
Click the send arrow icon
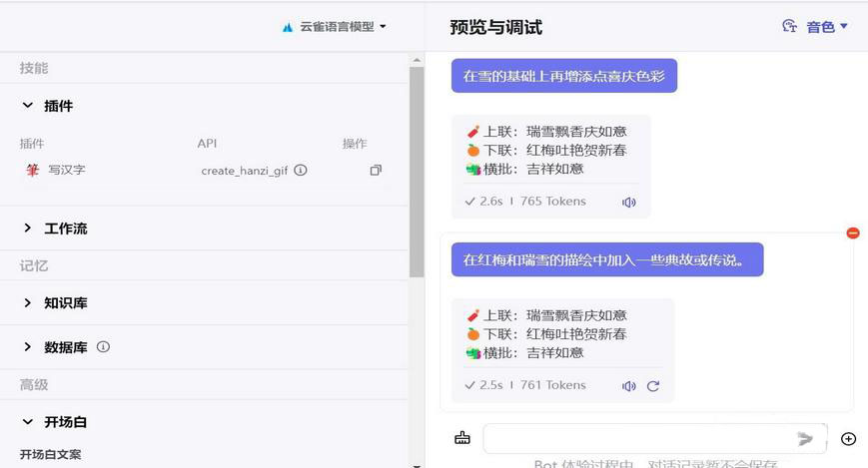click(805, 439)
